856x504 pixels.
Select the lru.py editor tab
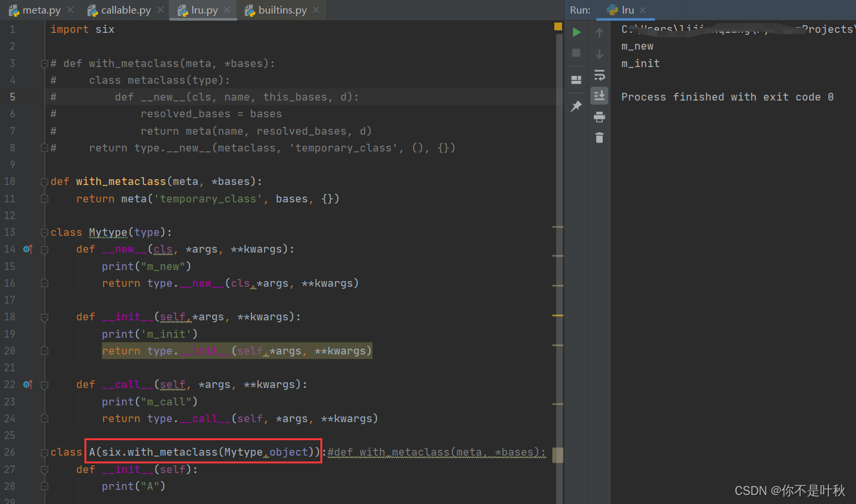click(203, 10)
